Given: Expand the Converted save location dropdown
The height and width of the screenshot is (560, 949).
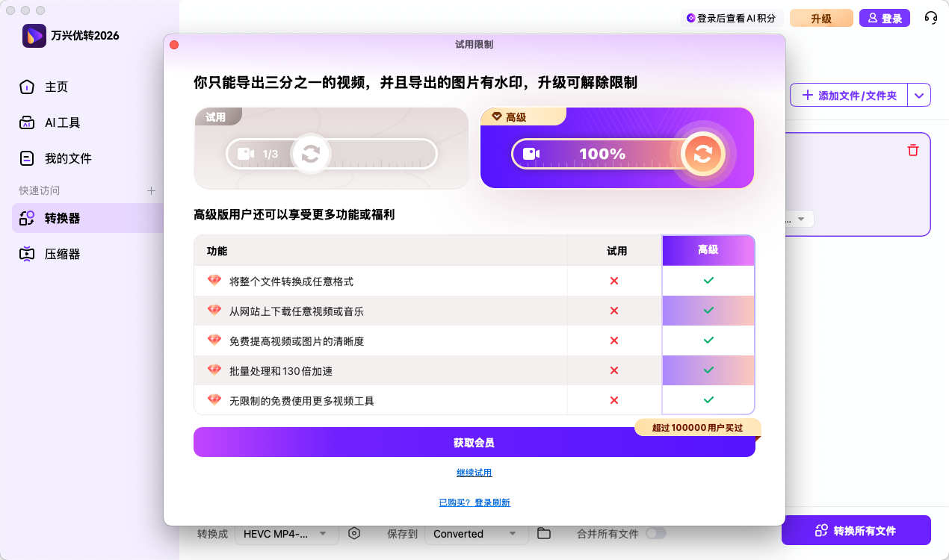Looking at the screenshot, I should (476, 533).
